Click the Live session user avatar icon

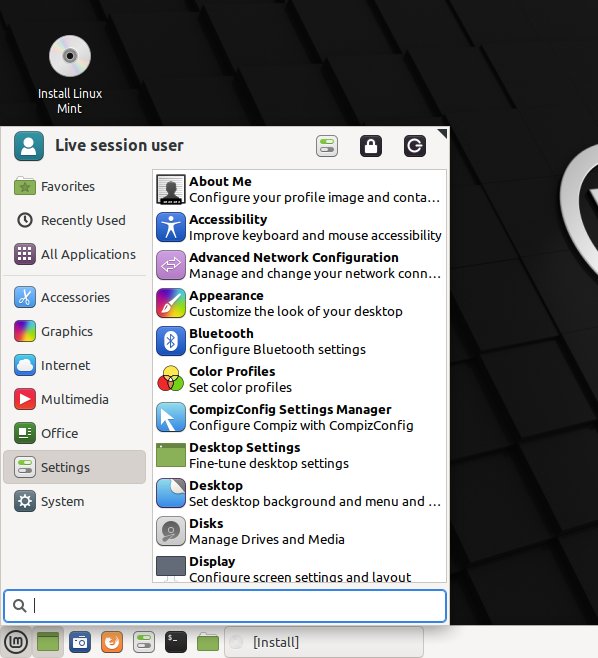[x=29, y=146]
